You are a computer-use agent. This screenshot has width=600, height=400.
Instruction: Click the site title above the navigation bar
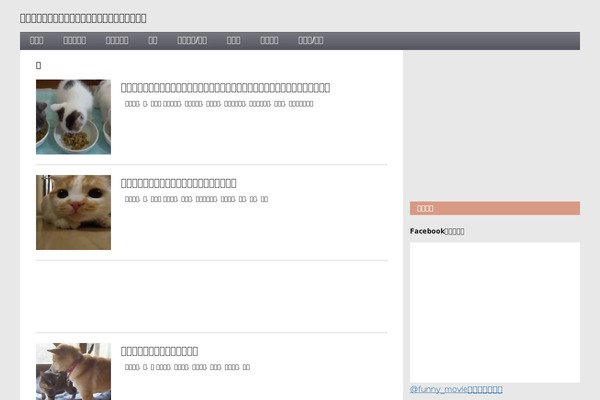click(x=83, y=18)
